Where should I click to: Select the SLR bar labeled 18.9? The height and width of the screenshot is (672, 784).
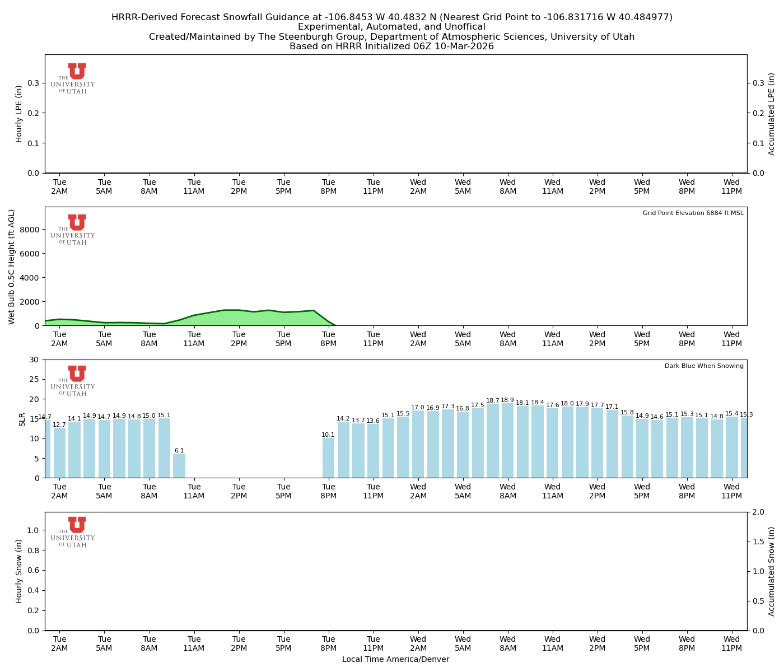point(507,441)
